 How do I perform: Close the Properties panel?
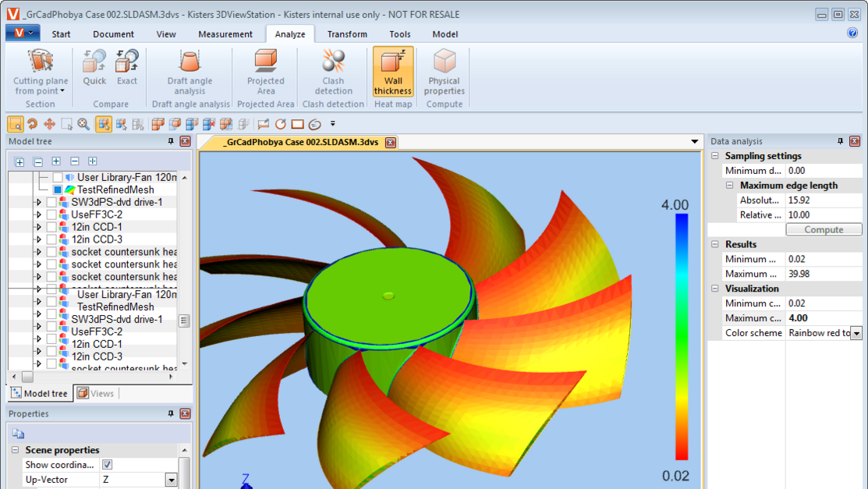tap(186, 413)
